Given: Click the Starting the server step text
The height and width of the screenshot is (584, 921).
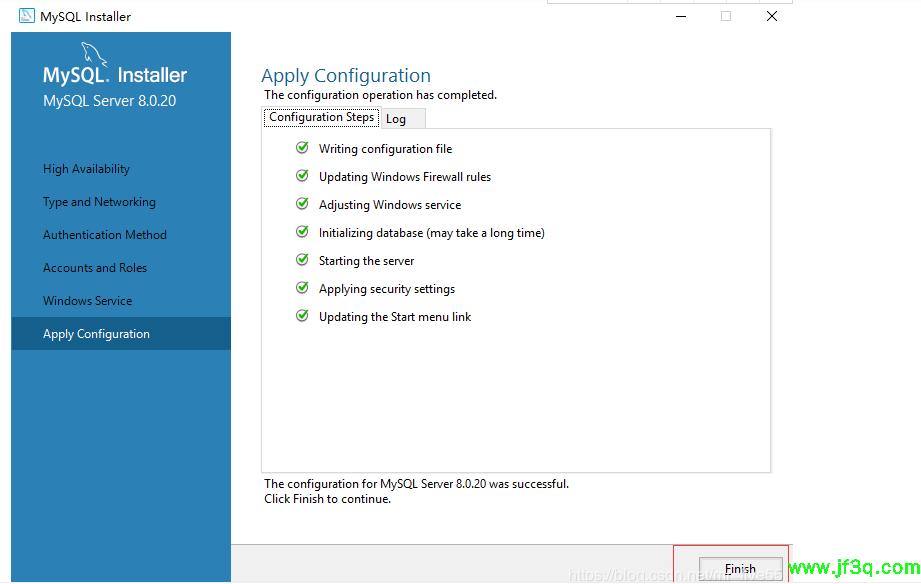Looking at the screenshot, I should pyautogui.click(x=366, y=261).
